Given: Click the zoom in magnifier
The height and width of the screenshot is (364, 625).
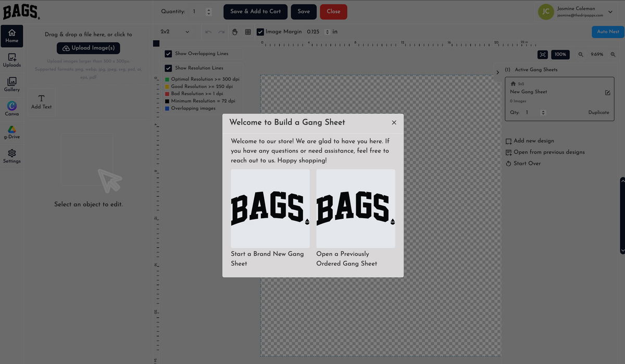Looking at the screenshot, I should click(x=613, y=55).
